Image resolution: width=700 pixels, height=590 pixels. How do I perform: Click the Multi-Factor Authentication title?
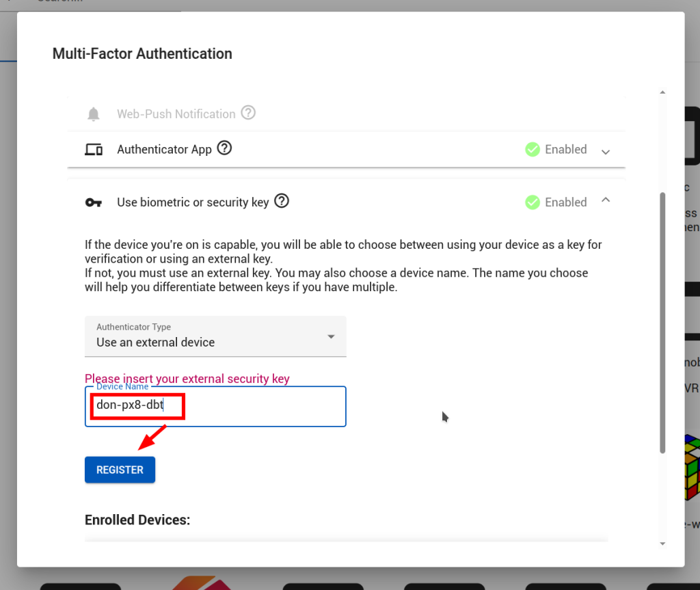click(x=142, y=53)
